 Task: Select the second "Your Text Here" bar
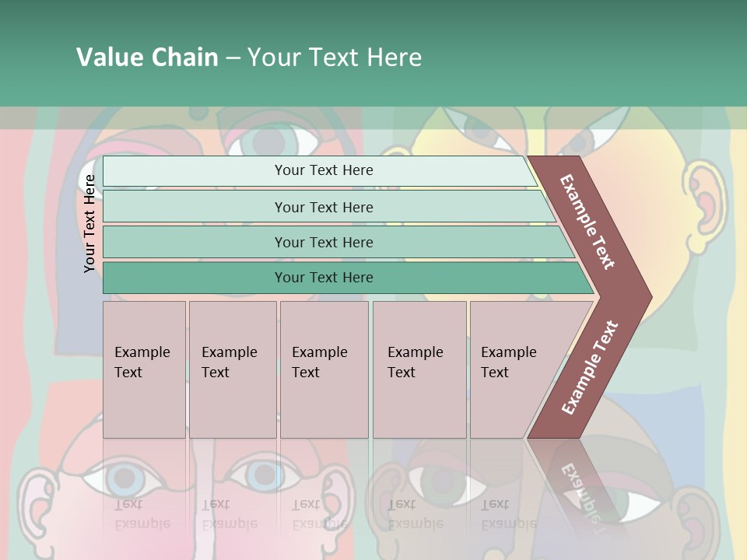(323, 207)
